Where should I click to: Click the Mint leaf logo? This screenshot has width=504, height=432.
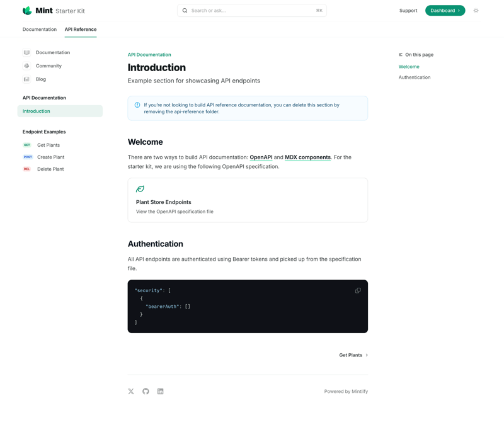click(25, 10)
